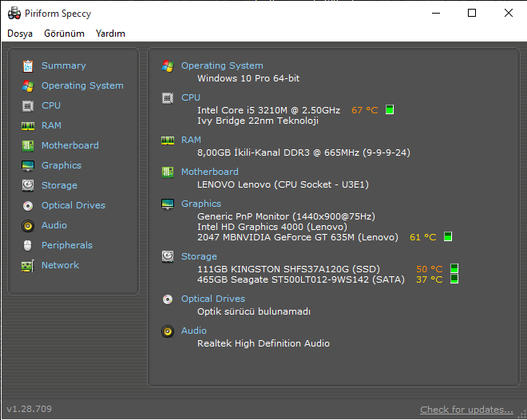527x420 pixels.
Task: Click the Kingston SSD temperature indicator
Action: (454, 268)
